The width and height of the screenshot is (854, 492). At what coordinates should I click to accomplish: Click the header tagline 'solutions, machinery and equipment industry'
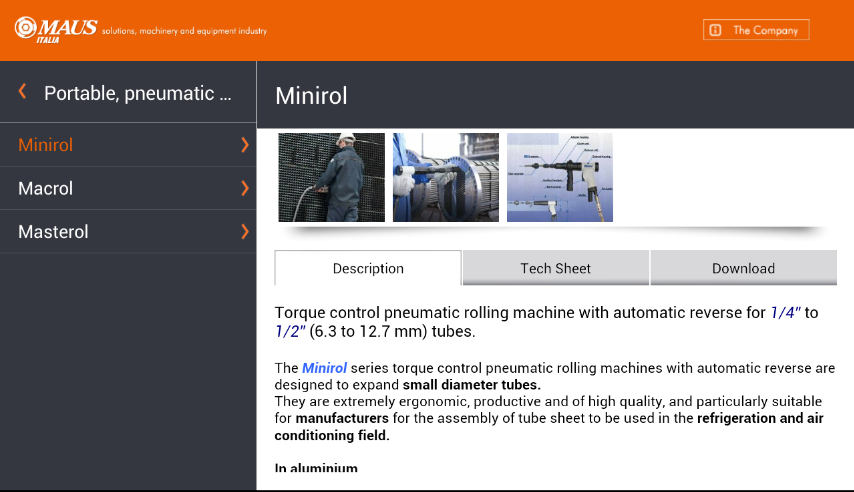[185, 31]
